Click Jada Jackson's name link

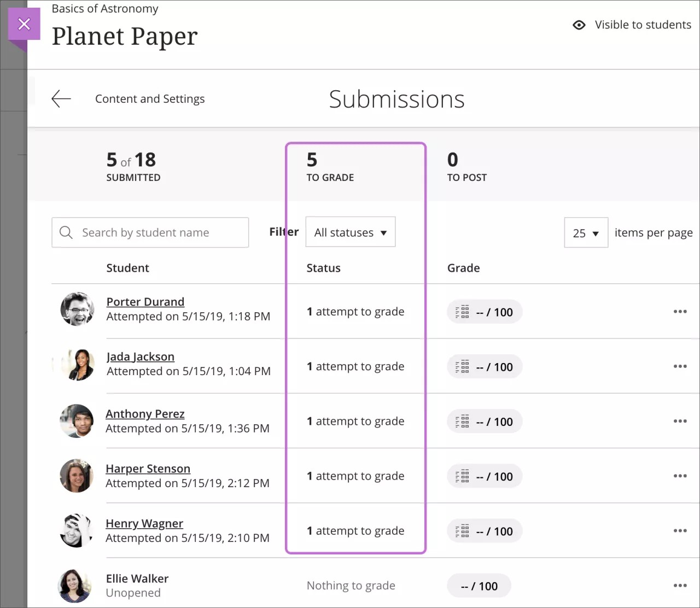(140, 356)
